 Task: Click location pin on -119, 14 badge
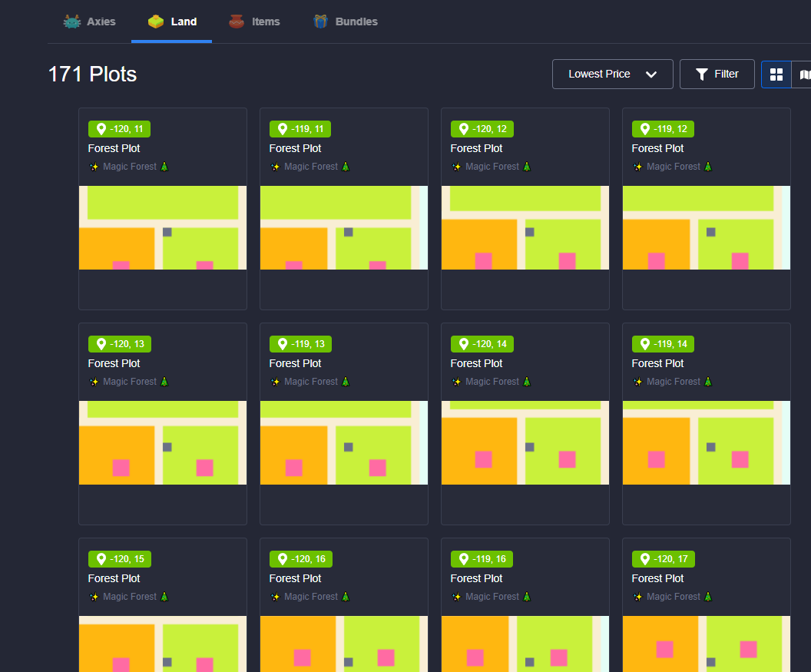click(x=645, y=344)
